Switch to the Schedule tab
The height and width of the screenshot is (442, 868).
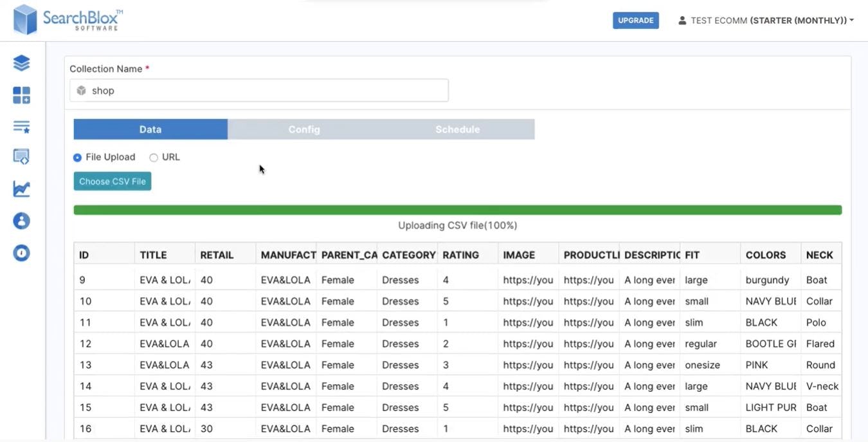(457, 129)
